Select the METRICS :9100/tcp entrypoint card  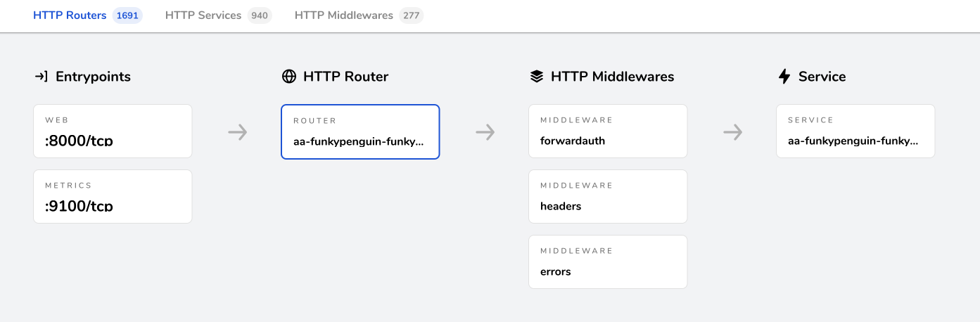click(x=113, y=197)
